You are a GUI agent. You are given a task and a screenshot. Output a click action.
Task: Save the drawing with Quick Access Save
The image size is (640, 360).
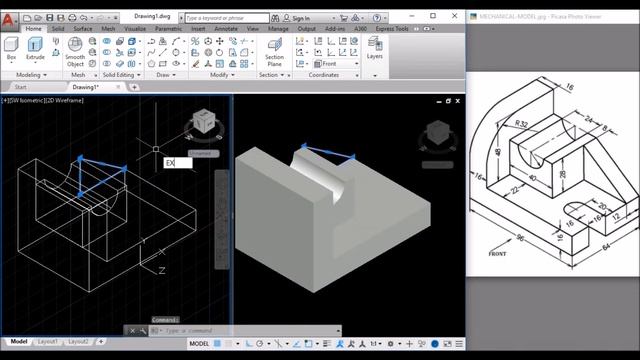pyautogui.click(x=49, y=18)
